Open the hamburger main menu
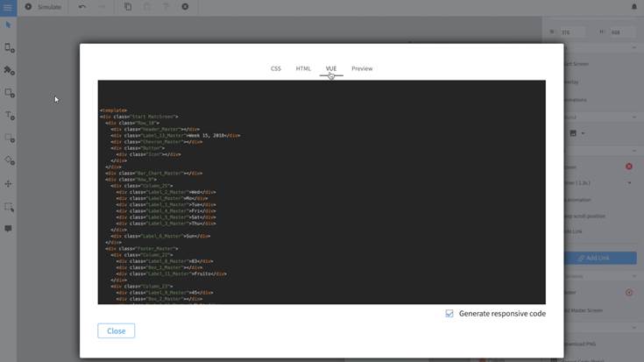 pos(9,7)
